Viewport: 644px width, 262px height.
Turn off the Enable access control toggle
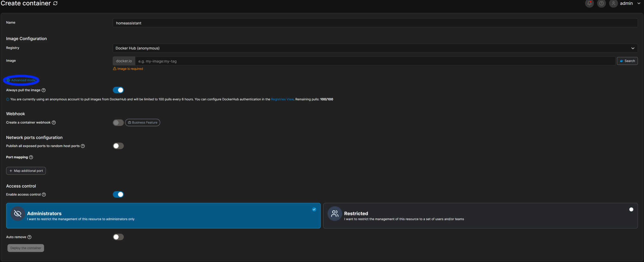pyautogui.click(x=118, y=195)
